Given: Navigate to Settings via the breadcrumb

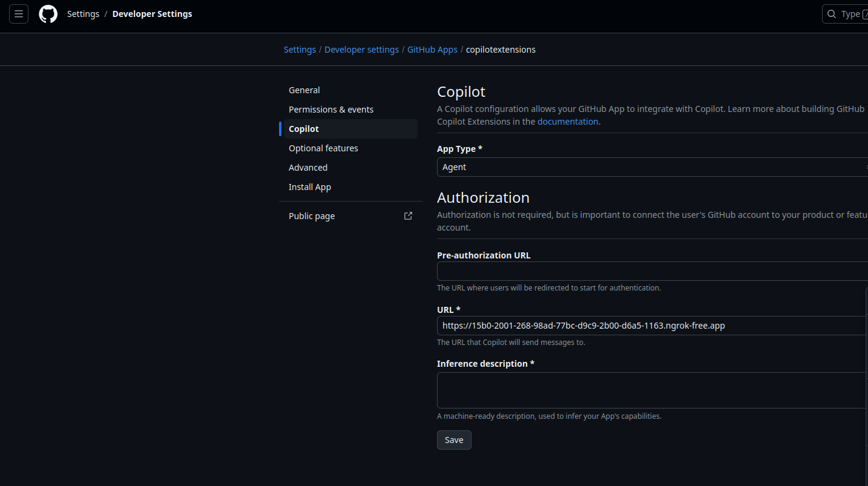Looking at the screenshot, I should point(300,49).
